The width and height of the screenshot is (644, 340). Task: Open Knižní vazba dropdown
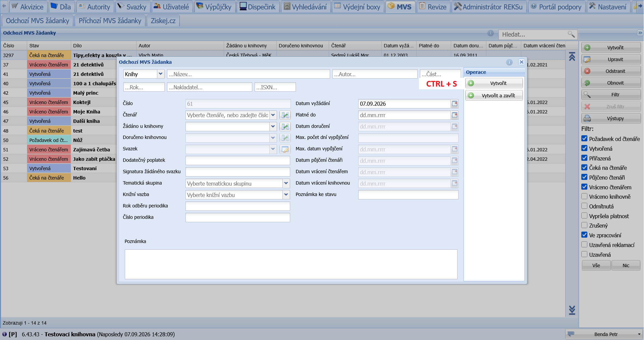tap(286, 195)
